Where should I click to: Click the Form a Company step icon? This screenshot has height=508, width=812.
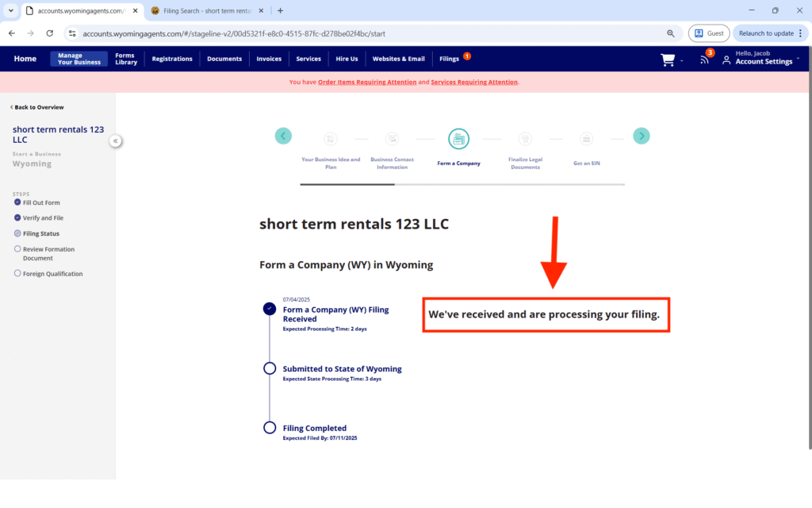click(458, 139)
